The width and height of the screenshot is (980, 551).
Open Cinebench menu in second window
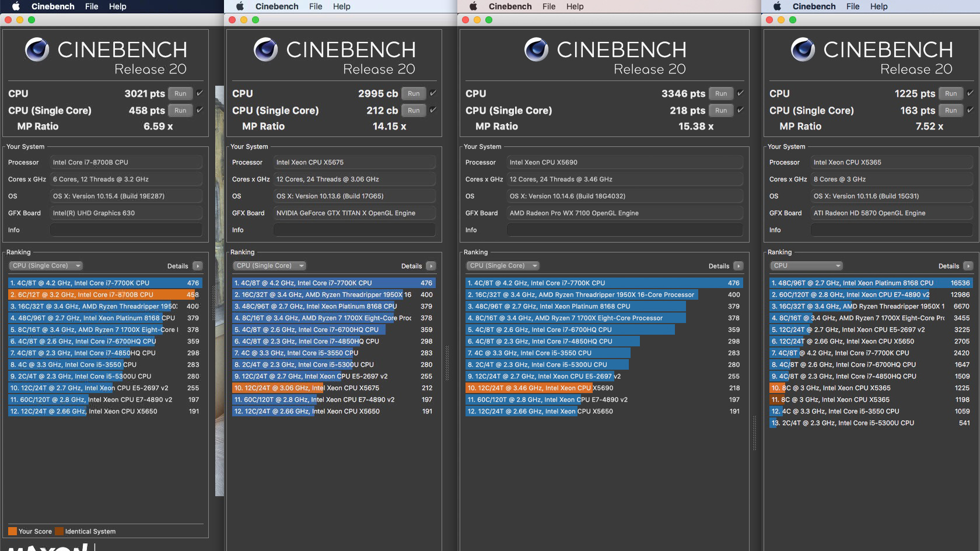click(x=276, y=6)
